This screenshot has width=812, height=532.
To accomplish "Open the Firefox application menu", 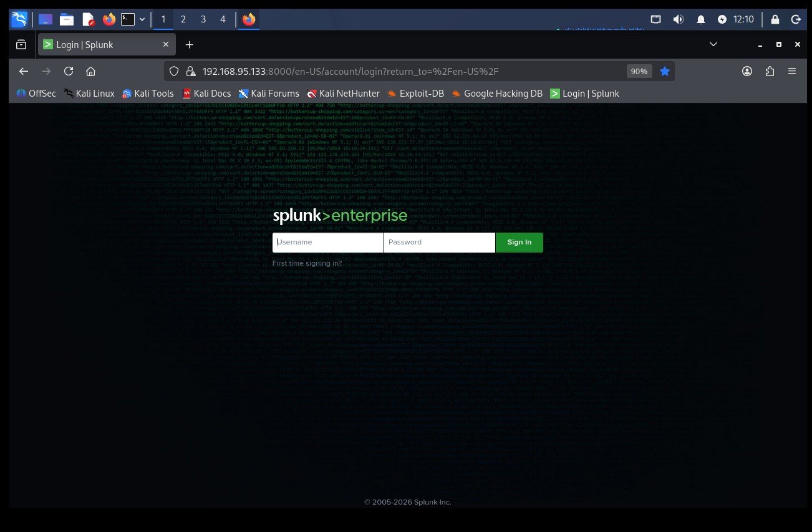I will point(792,71).
